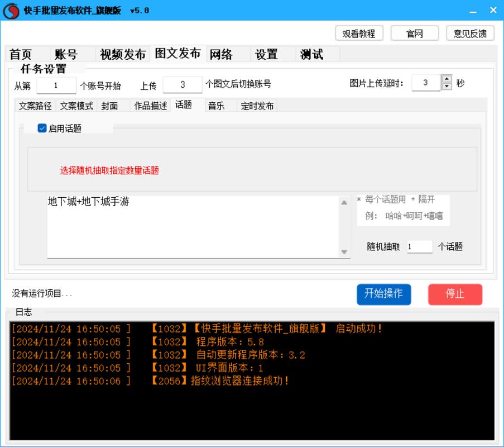Open the 定时发布 sub-tab
Screen dimensions: 504x447
[x=257, y=106]
